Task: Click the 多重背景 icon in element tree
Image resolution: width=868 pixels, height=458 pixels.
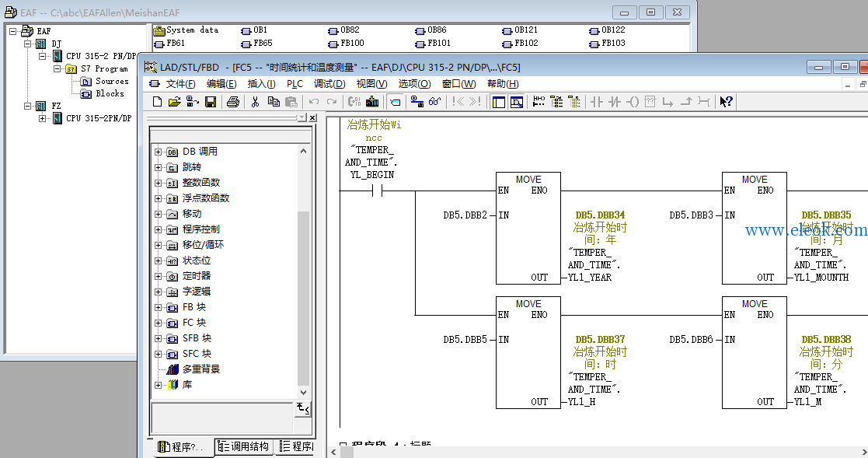Action: tap(173, 369)
